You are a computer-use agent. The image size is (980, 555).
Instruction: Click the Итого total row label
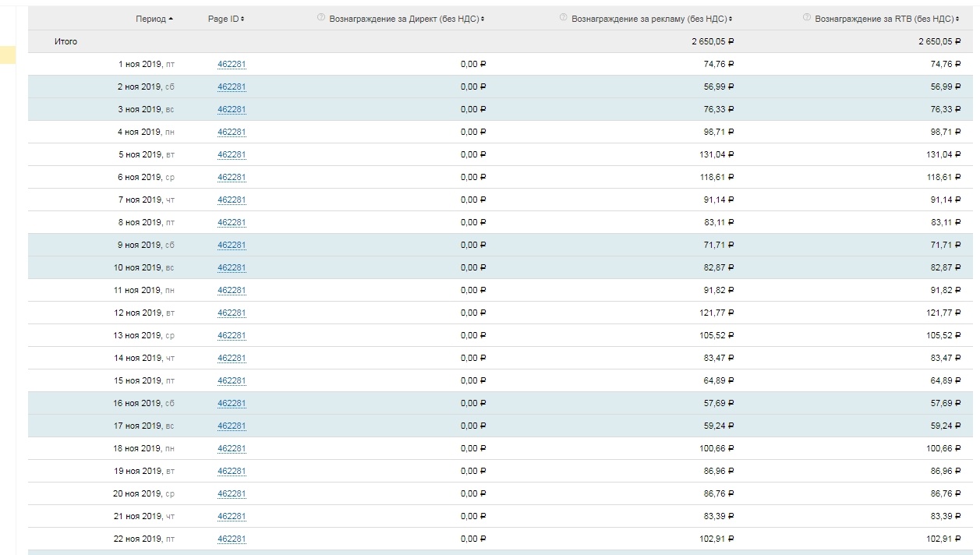click(65, 41)
